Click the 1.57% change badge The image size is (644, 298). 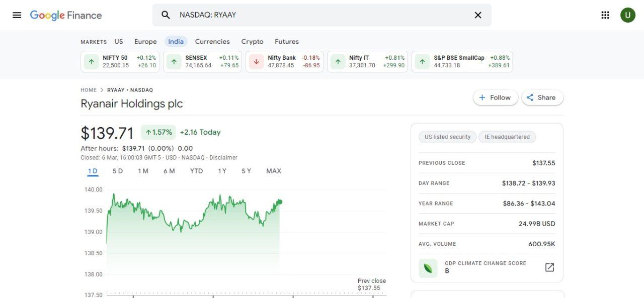[158, 132]
